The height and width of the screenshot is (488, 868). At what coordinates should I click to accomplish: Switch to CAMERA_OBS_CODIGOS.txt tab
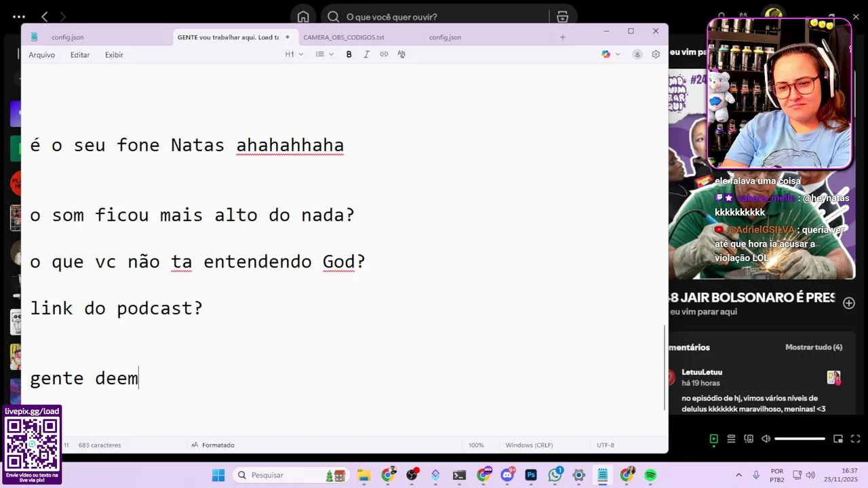pyautogui.click(x=344, y=37)
